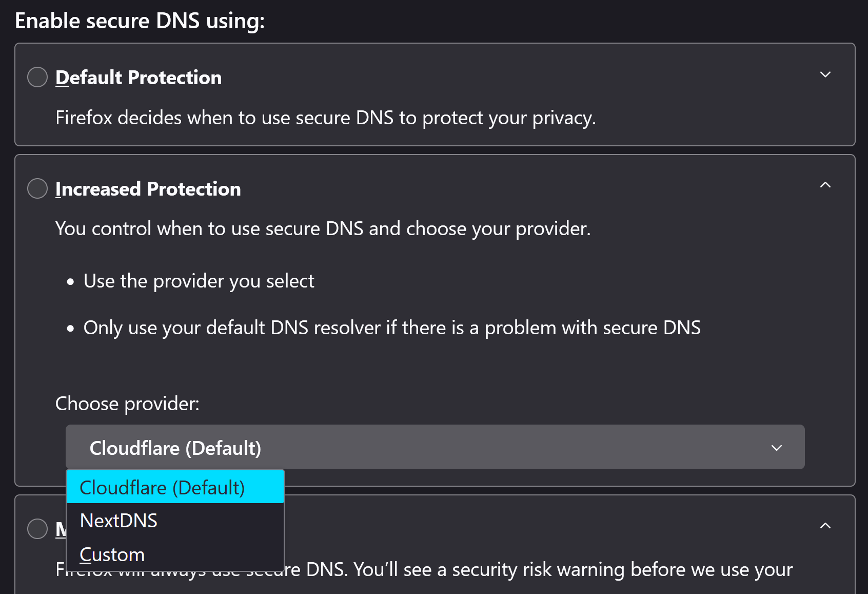This screenshot has width=868, height=594.
Task: Choose Custom from the provider list
Action: 112,554
